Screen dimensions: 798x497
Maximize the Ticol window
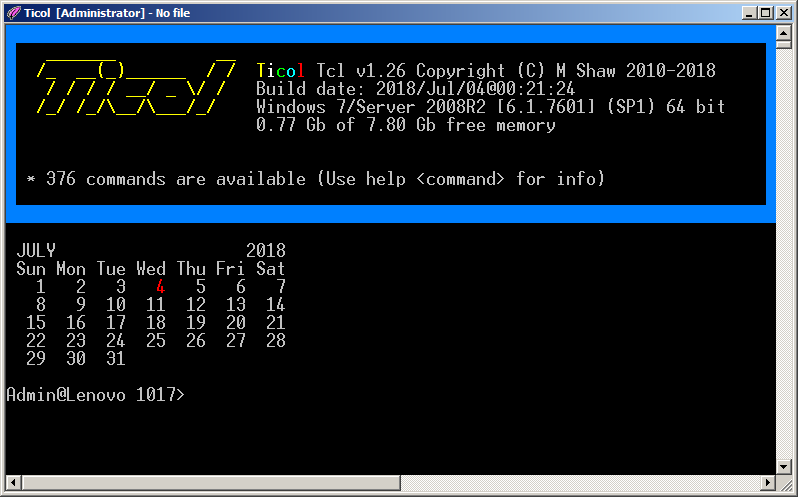[x=765, y=13]
